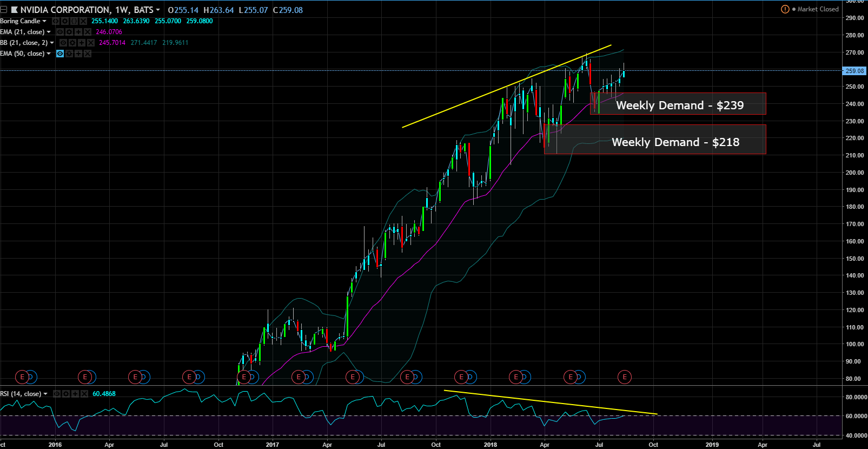
Task: Click the BB basis value 245.7014
Action: click(x=112, y=43)
